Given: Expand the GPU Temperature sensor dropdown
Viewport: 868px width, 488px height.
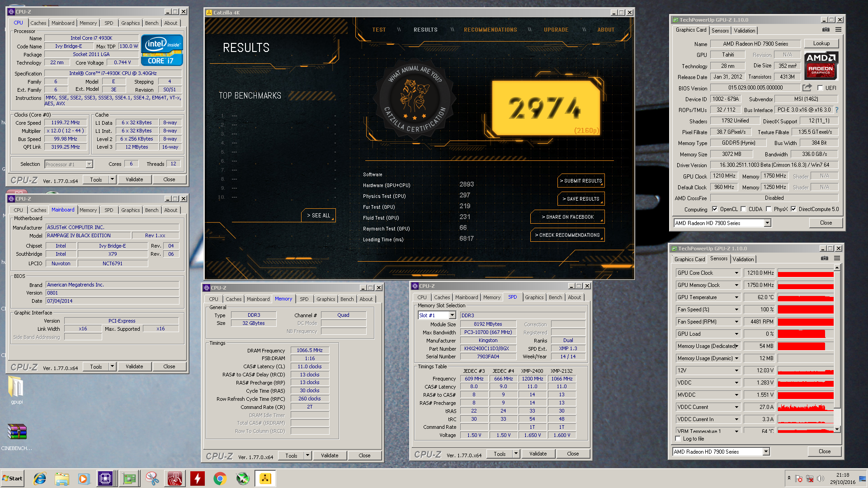Looking at the screenshot, I should (736, 297).
